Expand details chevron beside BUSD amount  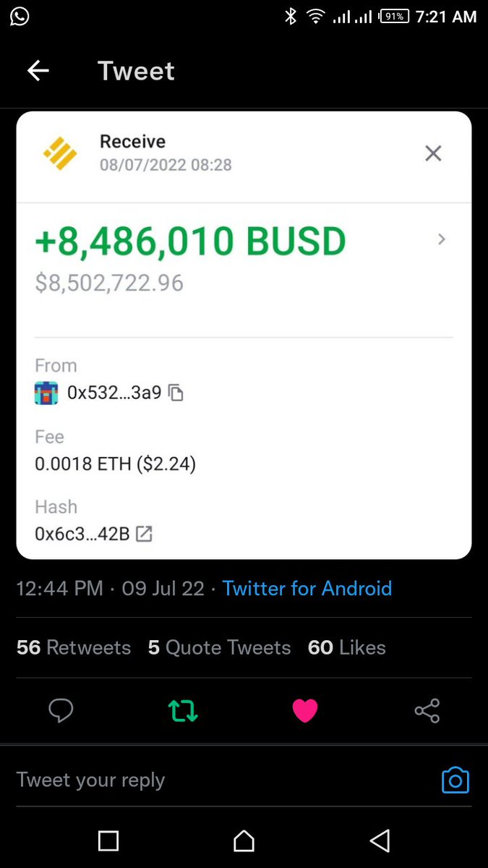(x=442, y=239)
